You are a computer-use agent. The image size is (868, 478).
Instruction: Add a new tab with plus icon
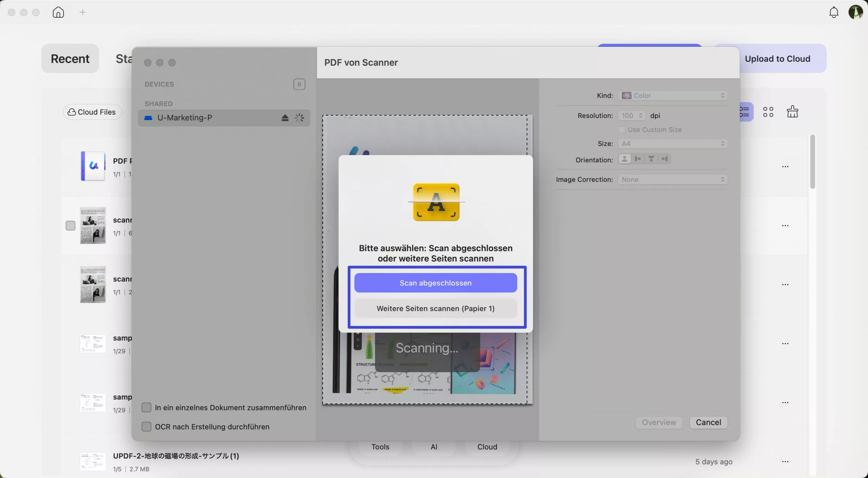point(82,12)
